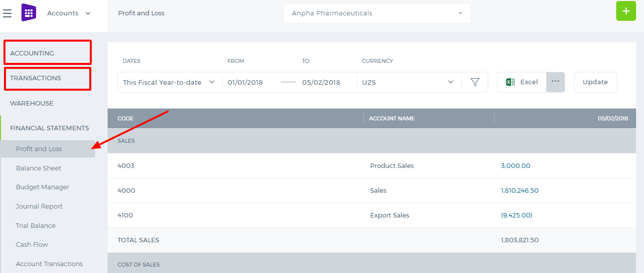Select the Accounting sidebar section
644x273 pixels.
(48, 53)
